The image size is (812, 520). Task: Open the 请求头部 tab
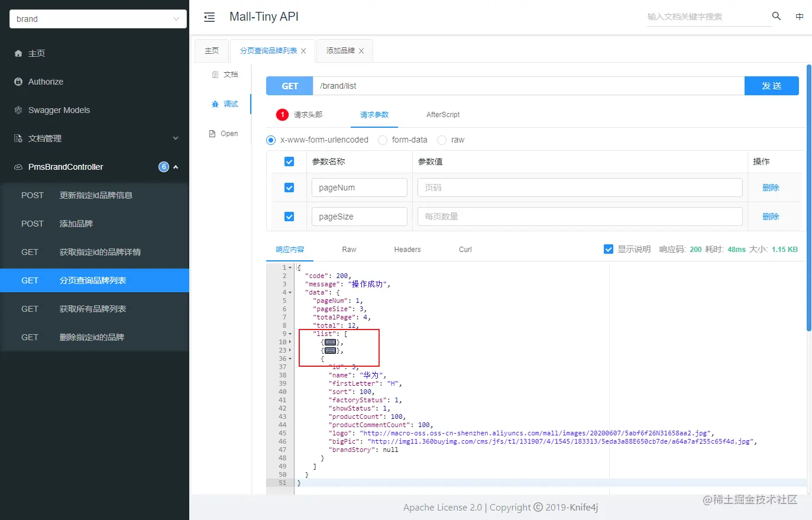[308, 115]
